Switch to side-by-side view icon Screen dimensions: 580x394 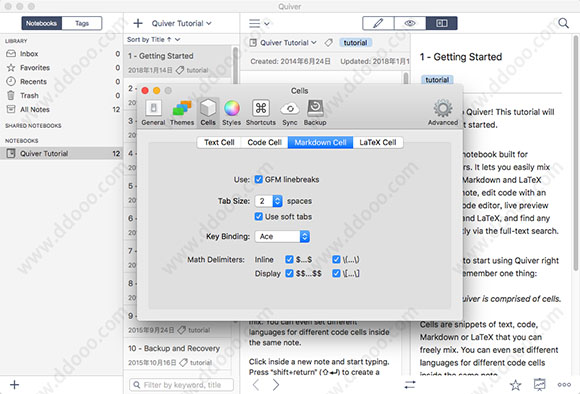point(442,23)
